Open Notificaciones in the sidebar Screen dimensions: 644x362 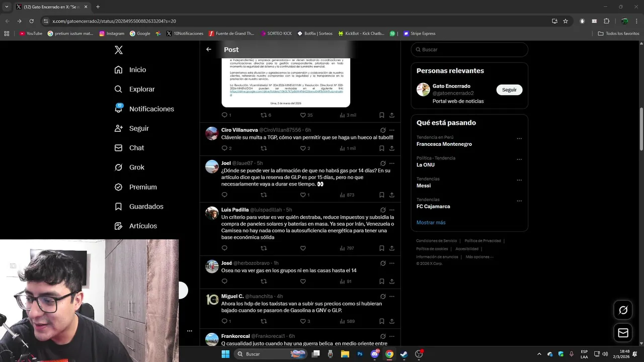[144, 109]
